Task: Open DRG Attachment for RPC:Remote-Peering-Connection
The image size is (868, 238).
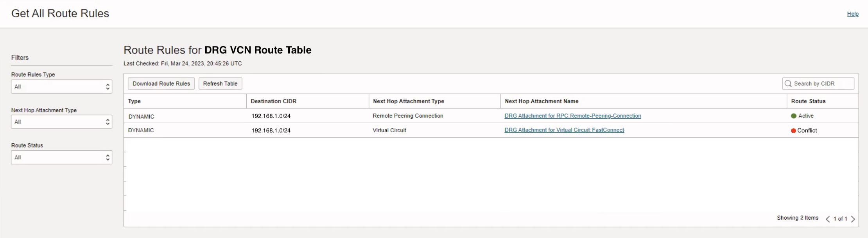Action: 572,116
